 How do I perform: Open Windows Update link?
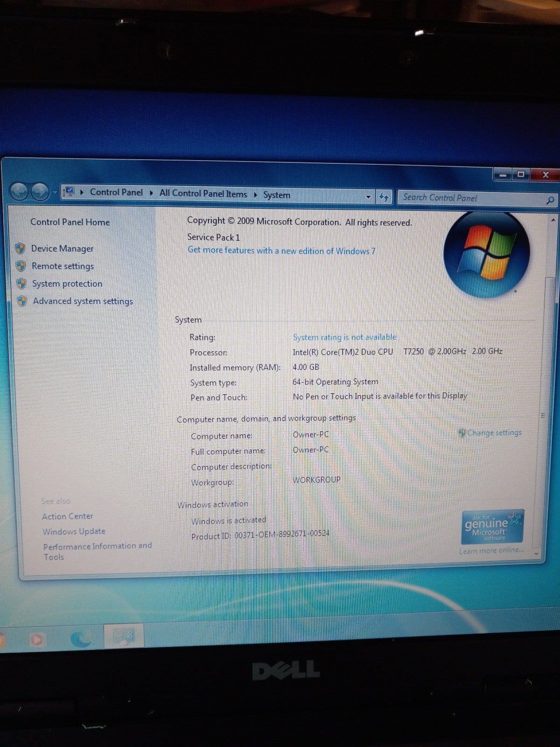click(74, 531)
